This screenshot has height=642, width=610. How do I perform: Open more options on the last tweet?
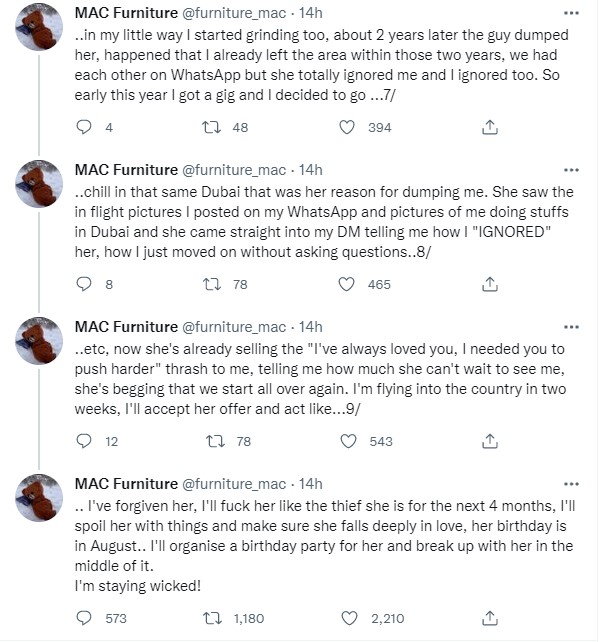point(572,483)
